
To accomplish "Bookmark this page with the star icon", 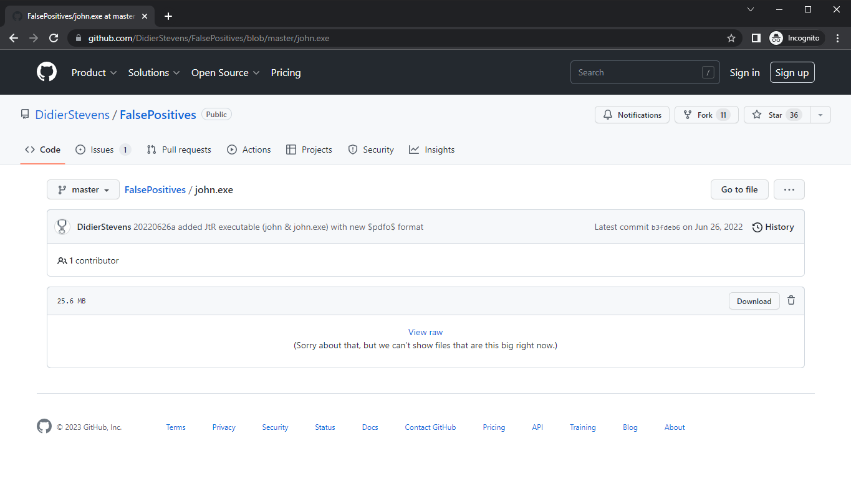I will click(731, 38).
